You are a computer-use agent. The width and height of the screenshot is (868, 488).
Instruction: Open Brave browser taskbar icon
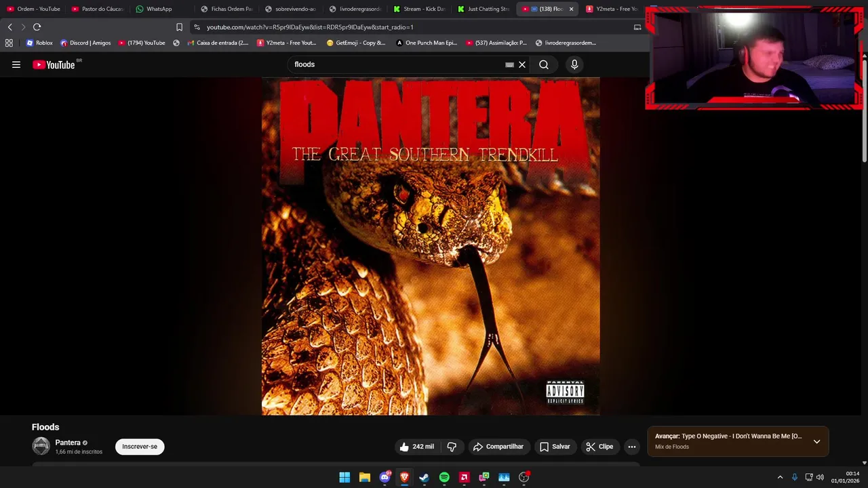(x=404, y=477)
